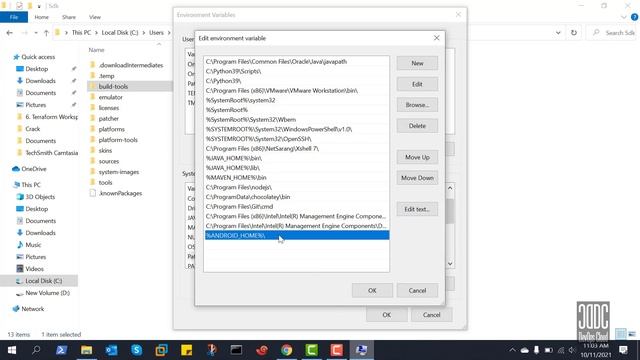Image resolution: width=640 pixels, height=360 pixels.
Task: Open Edit text... view
Action: tap(417, 209)
